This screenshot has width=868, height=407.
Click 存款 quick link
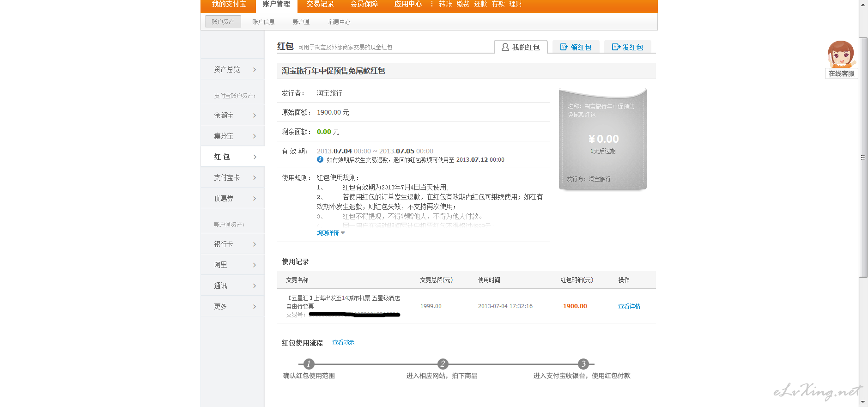(x=498, y=4)
